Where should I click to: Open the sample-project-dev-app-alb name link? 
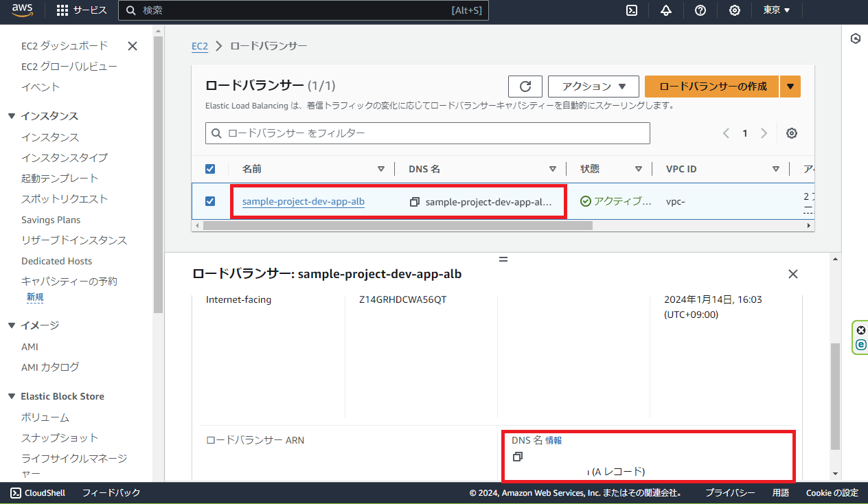(304, 202)
